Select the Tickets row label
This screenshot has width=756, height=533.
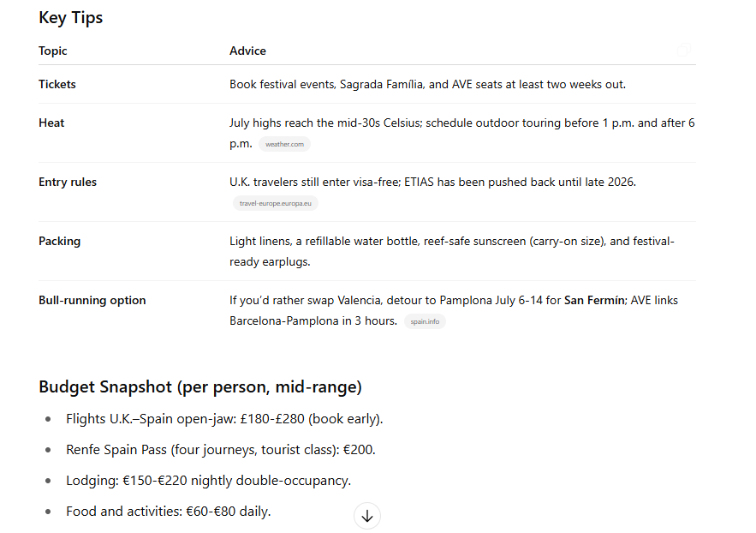click(57, 84)
